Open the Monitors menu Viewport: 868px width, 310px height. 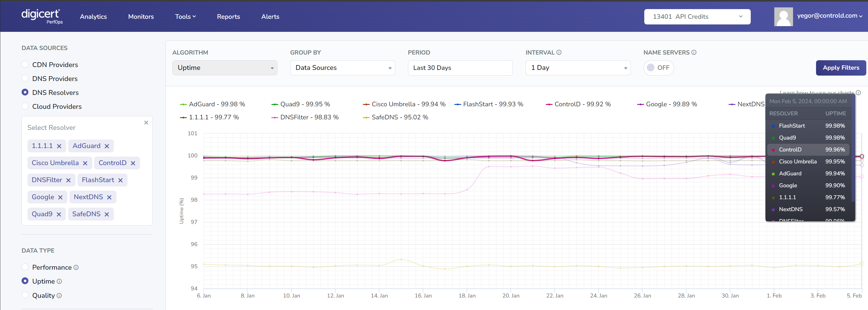pyautogui.click(x=141, y=17)
